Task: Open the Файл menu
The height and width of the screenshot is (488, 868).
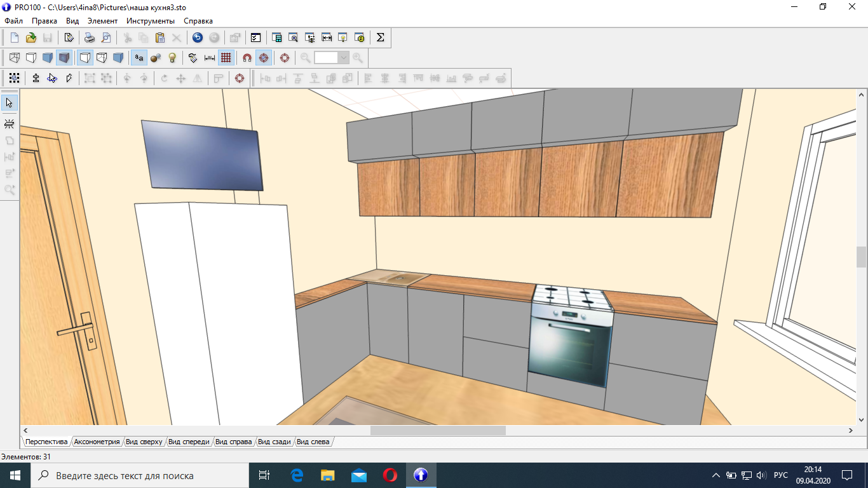Action: click(x=13, y=21)
